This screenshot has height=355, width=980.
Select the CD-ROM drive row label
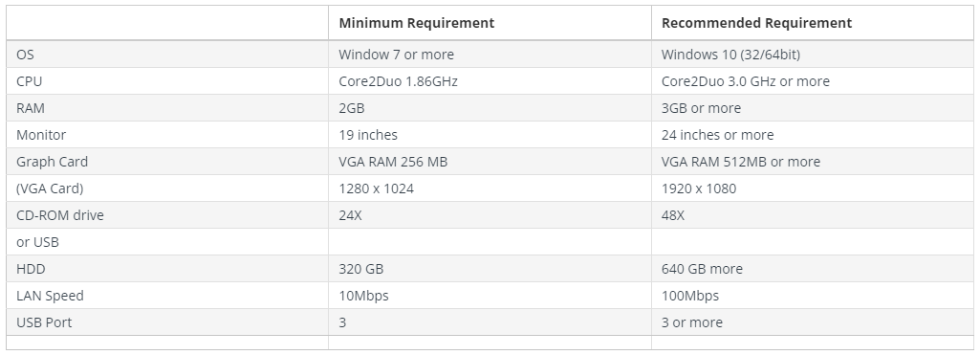(x=60, y=215)
